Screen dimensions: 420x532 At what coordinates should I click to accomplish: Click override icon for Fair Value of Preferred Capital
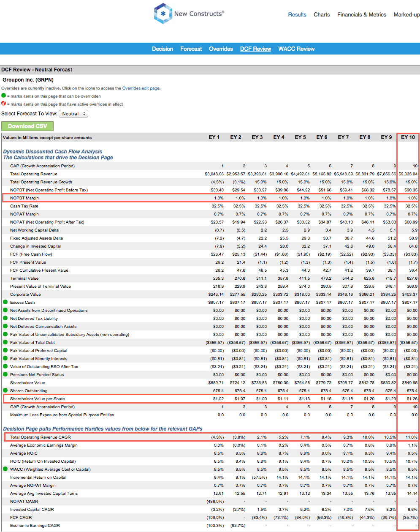click(5, 350)
